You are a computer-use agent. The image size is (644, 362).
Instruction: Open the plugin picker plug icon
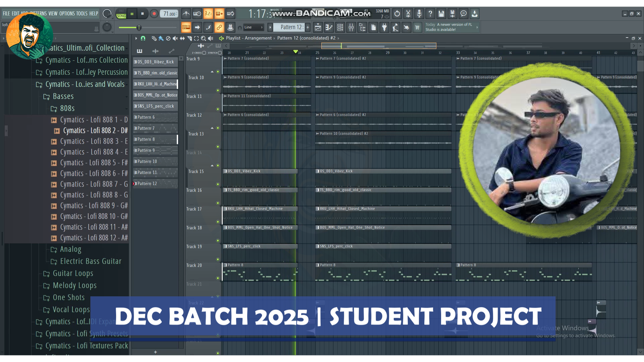coord(384,27)
